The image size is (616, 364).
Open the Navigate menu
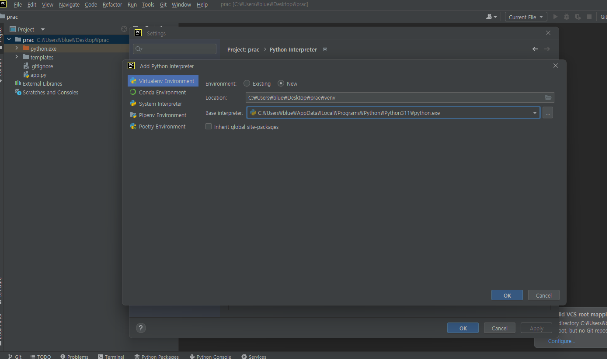[70, 4]
